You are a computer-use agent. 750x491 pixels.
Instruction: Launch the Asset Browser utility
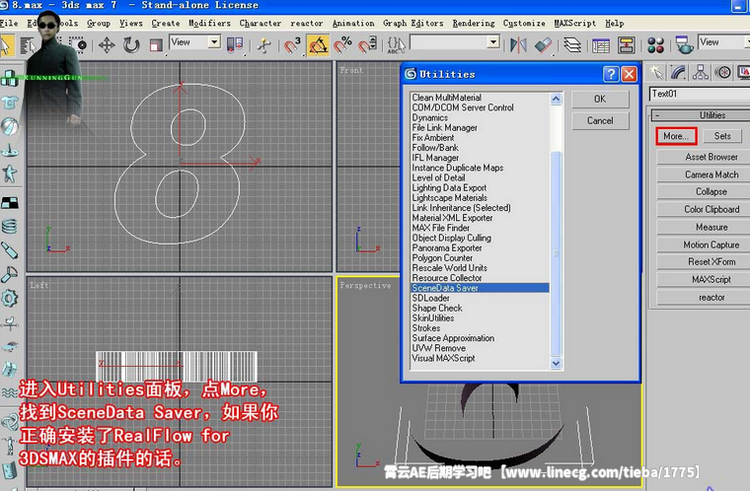pyautogui.click(x=711, y=157)
